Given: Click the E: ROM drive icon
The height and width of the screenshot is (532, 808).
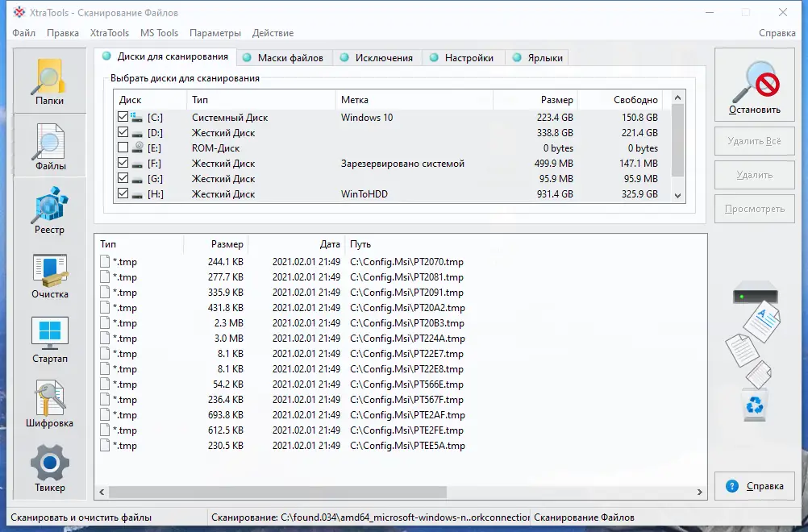Looking at the screenshot, I should tap(137, 148).
